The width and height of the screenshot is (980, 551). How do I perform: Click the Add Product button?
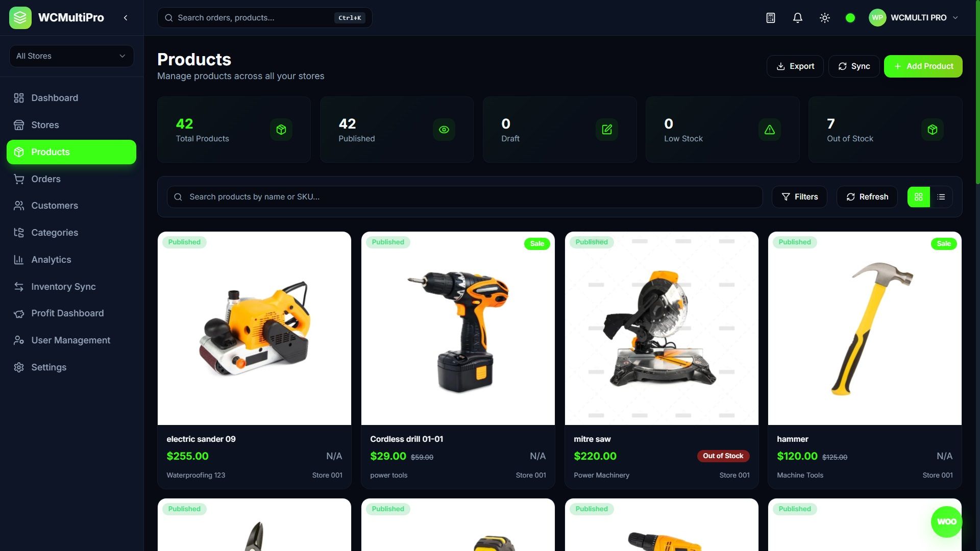923,66
